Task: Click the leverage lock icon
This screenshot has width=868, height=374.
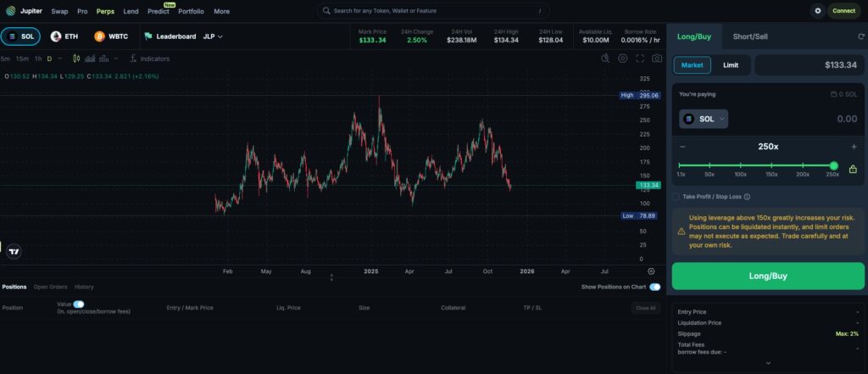Action: [853, 169]
